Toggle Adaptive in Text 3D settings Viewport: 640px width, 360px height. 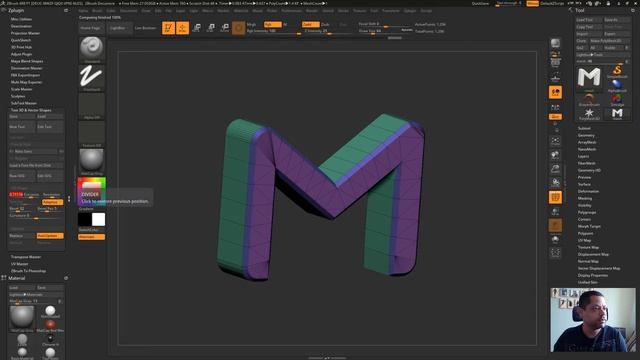point(53,202)
